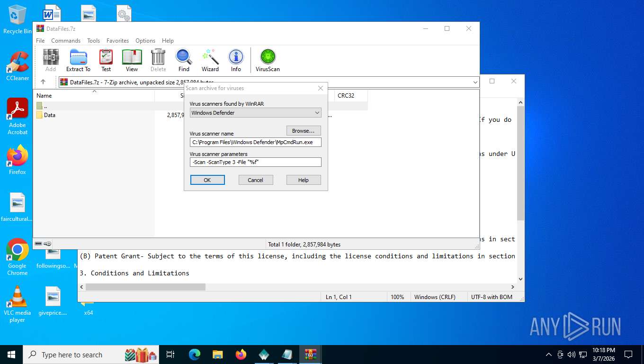
Task: Open the Favorites menu
Action: point(117,41)
